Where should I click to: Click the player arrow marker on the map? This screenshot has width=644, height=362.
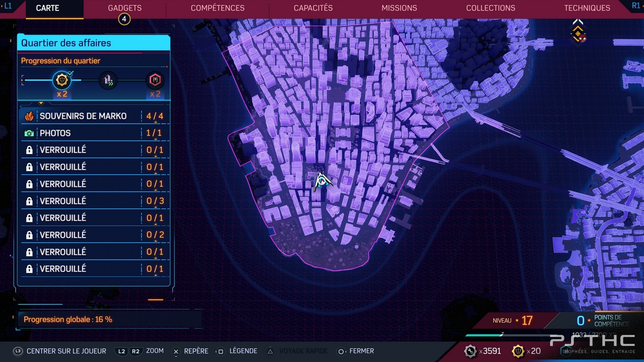322,182
